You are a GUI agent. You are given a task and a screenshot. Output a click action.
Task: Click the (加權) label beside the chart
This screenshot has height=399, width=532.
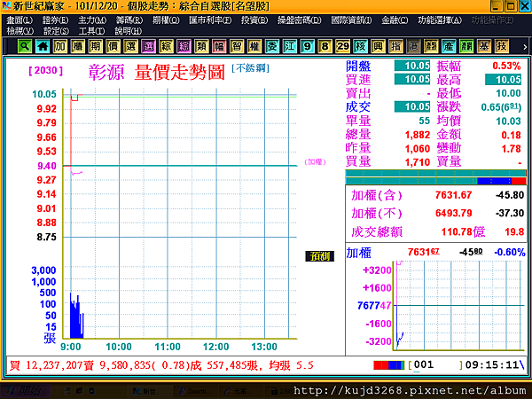315,162
